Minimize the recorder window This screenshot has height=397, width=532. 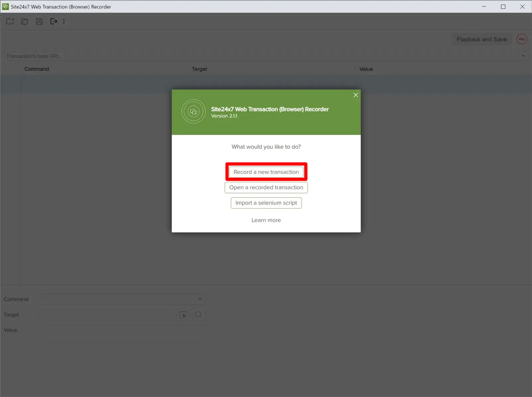click(x=484, y=6)
